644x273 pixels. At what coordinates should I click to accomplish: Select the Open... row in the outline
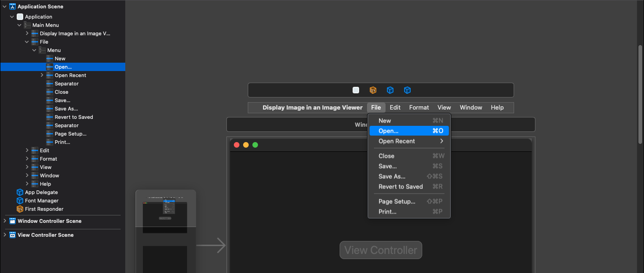coord(63,67)
